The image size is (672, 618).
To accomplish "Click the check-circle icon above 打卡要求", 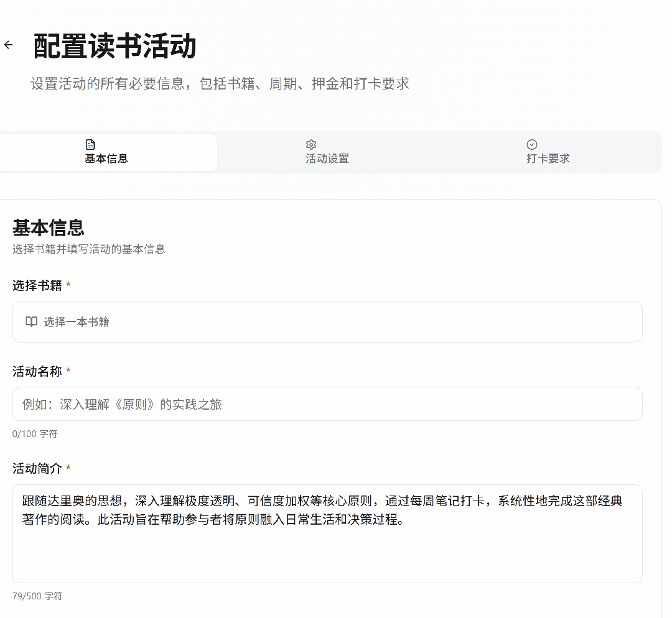I will 532,144.
